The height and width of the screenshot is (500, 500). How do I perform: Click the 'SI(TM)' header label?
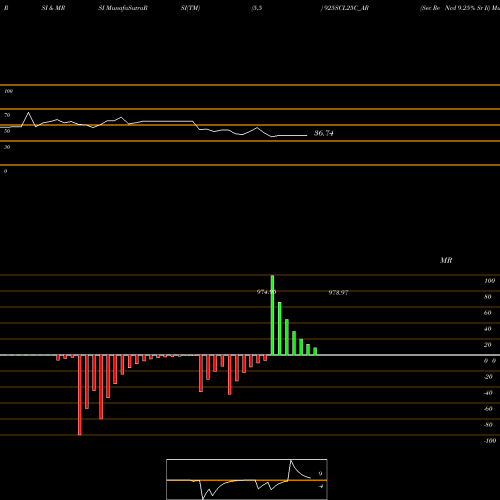(190, 8)
